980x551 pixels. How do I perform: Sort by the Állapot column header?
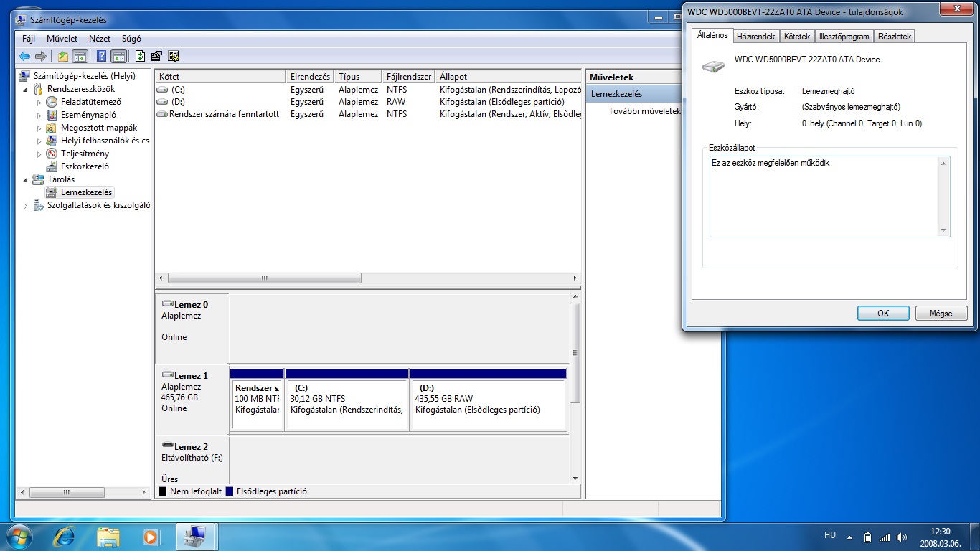pyautogui.click(x=508, y=76)
